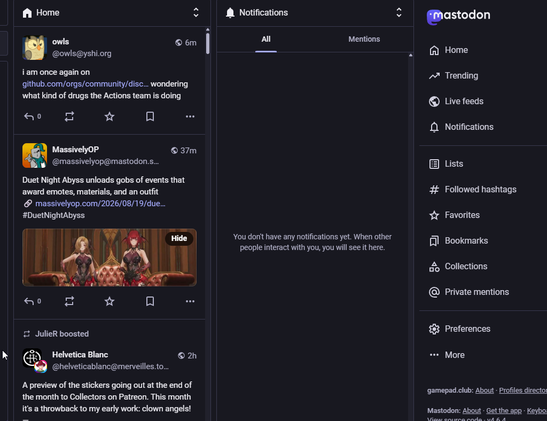The image size is (547, 421).
Task: Bookmark the MassivelyOP post
Action: tap(150, 301)
